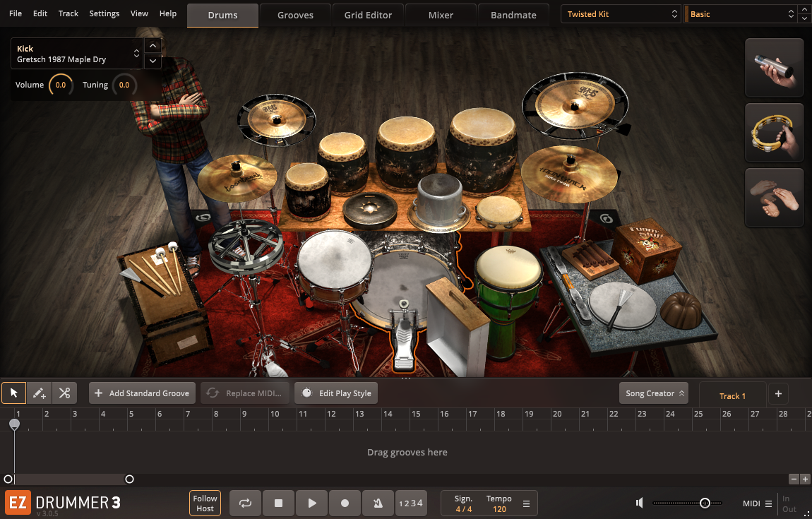This screenshot has height=519, width=812.
Task: Expand the Song Creator panel
Action: (653, 393)
